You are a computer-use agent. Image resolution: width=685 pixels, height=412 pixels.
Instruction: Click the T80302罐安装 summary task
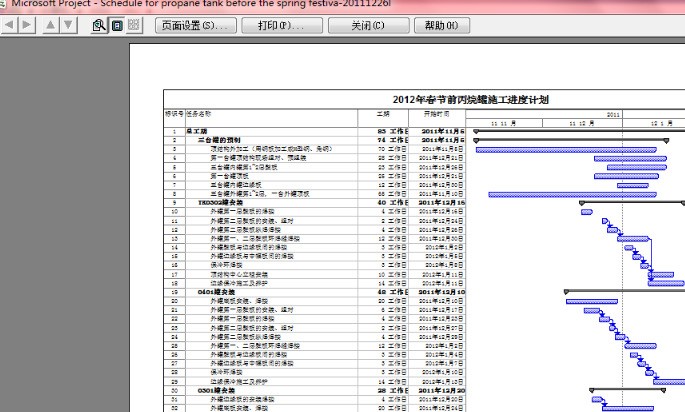click(x=220, y=203)
